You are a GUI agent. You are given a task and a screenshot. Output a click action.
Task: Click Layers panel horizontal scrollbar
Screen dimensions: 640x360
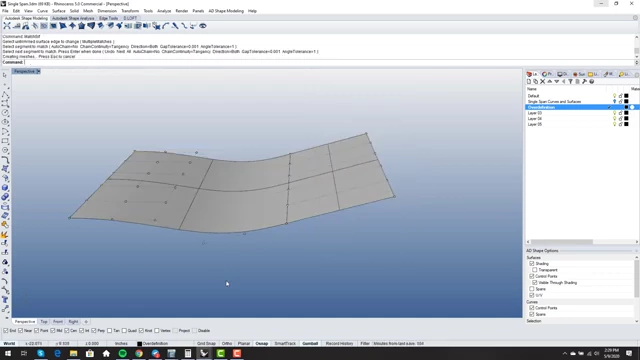point(562,242)
